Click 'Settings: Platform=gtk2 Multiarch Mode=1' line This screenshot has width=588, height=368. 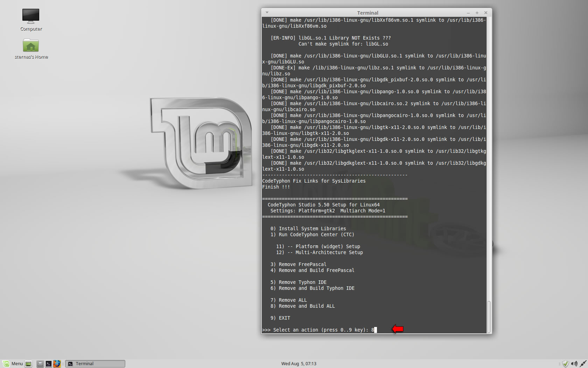pos(328,211)
